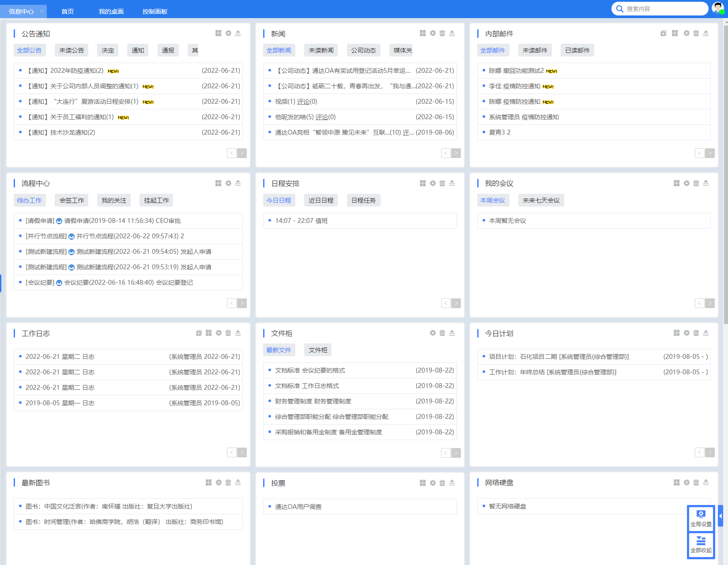Click grid icon in 今日计划 panel
The image size is (728, 565).
[x=676, y=333]
